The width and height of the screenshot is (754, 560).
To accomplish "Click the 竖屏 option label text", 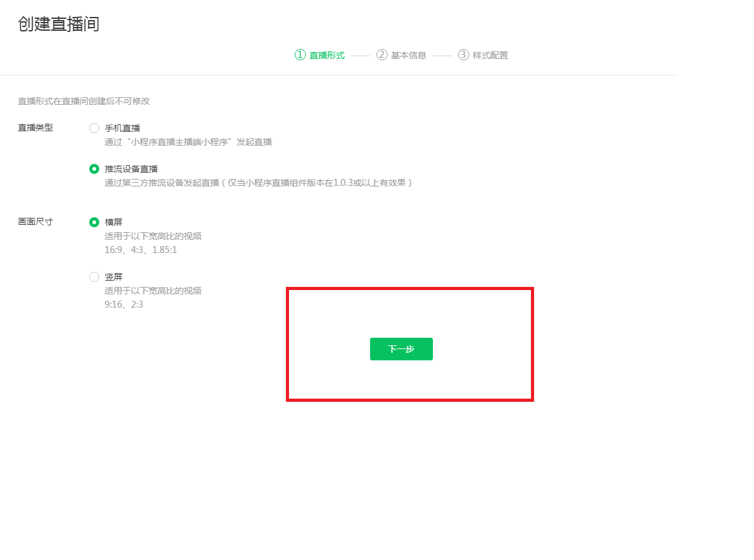I will click(x=113, y=277).
